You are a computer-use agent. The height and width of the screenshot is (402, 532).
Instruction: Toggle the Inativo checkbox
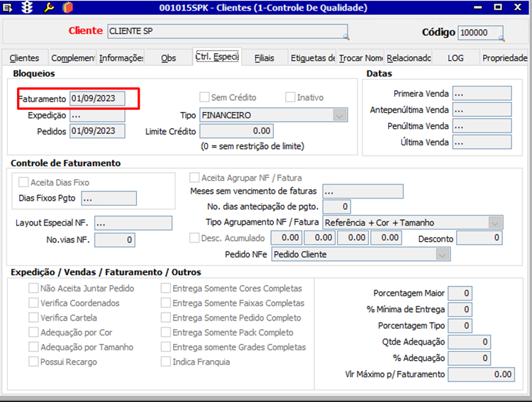click(290, 97)
